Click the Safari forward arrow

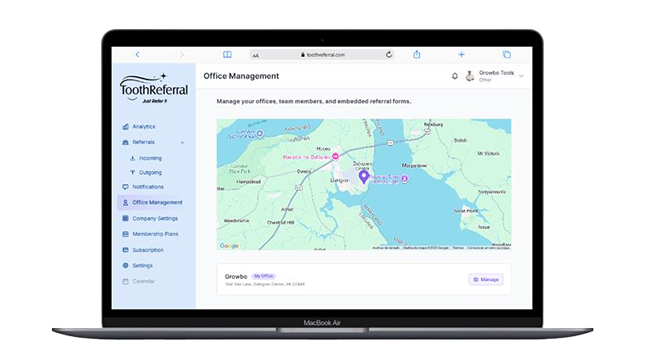pyautogui.click(x=182, y=55)
